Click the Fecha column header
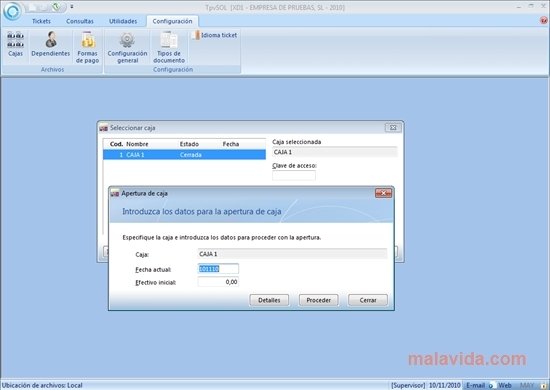Image resolution: width=550 pixels, height=390 pixels. (x=231, y=144)
